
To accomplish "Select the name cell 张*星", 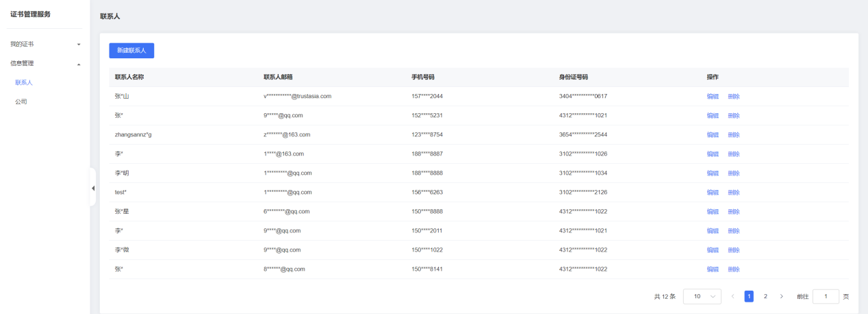I will click(122, 211).
